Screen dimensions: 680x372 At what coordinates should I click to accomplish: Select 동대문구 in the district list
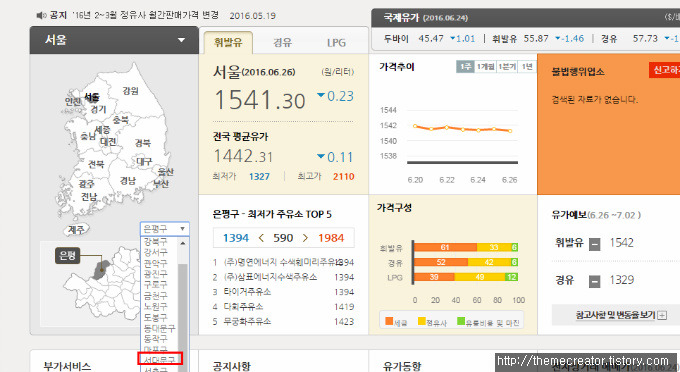(159, 328)
